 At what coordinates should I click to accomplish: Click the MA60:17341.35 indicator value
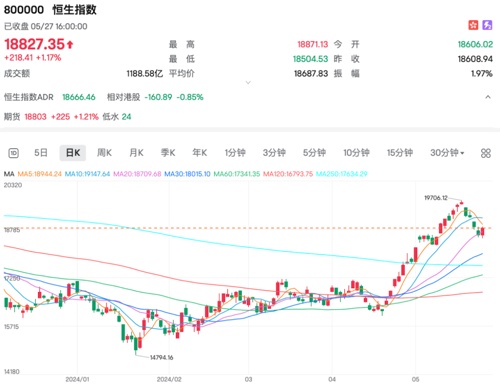[x=237, y=174]
